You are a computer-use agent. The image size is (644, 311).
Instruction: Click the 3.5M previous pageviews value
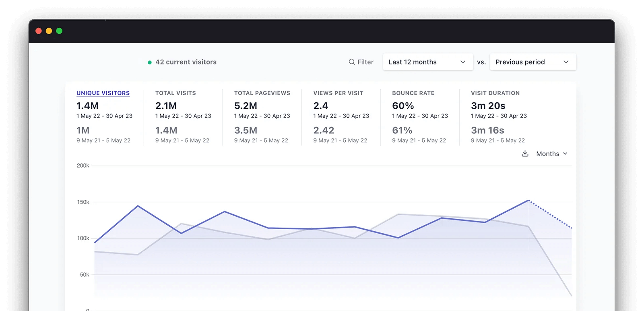point(246,130)
